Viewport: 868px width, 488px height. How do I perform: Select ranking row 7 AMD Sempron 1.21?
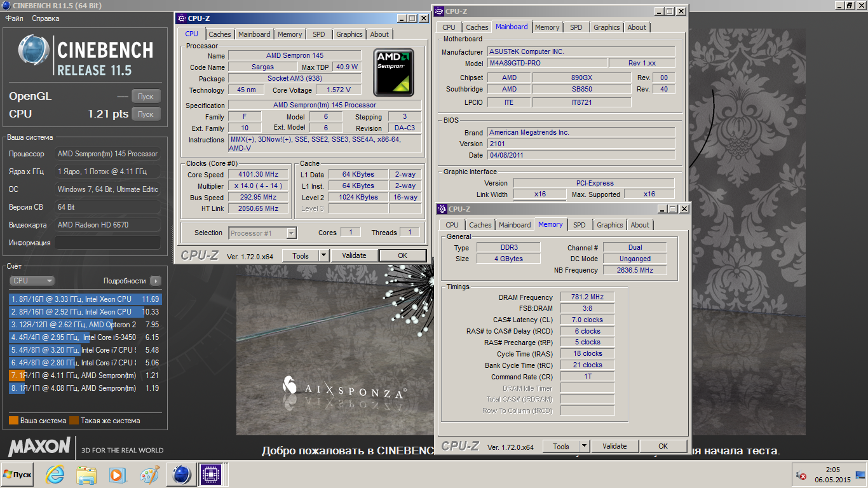coord(85,375)
